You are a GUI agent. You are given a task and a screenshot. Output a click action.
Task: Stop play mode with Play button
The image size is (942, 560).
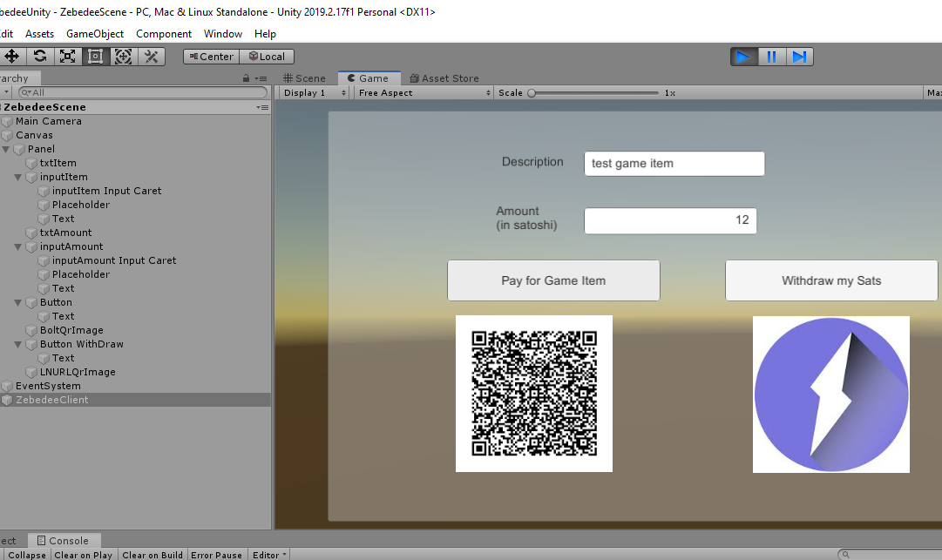pos(743,57)
